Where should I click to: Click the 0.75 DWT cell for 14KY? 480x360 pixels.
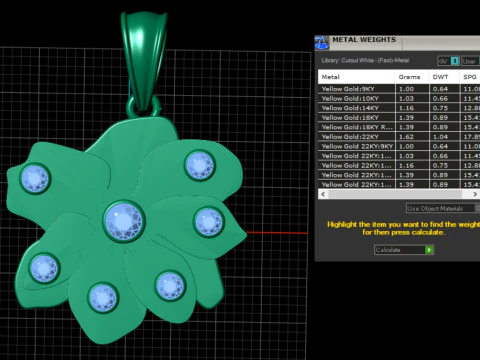coord(444,108)
